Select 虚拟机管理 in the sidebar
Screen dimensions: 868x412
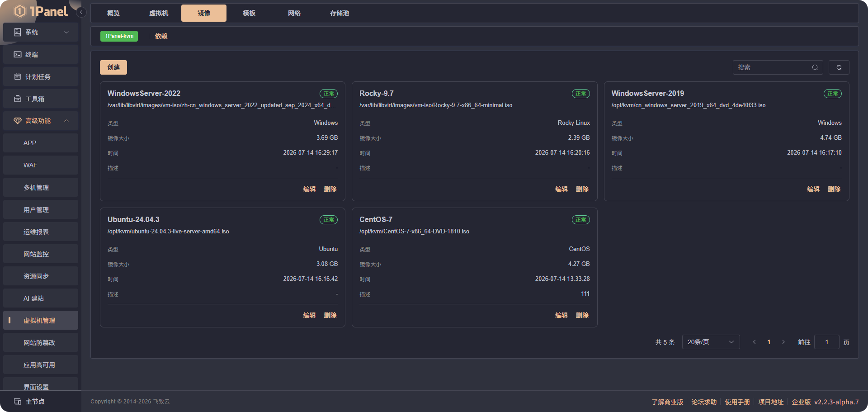pos(41,320)
